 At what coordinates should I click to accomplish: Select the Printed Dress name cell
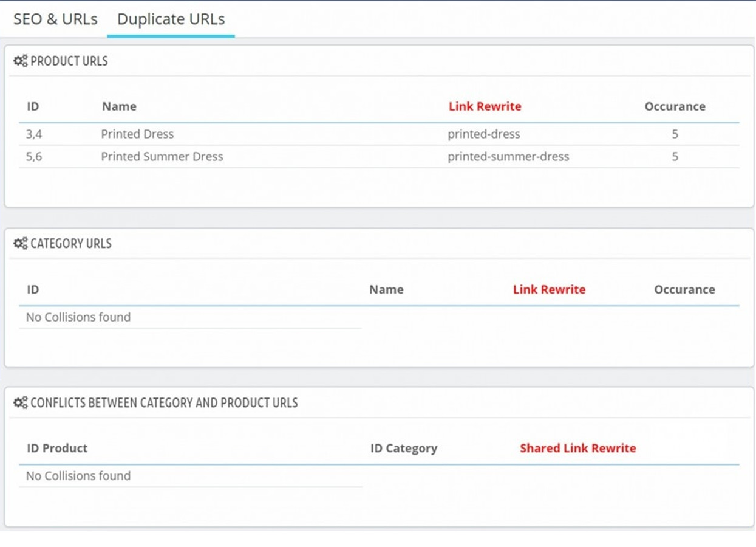coord(137,134)
